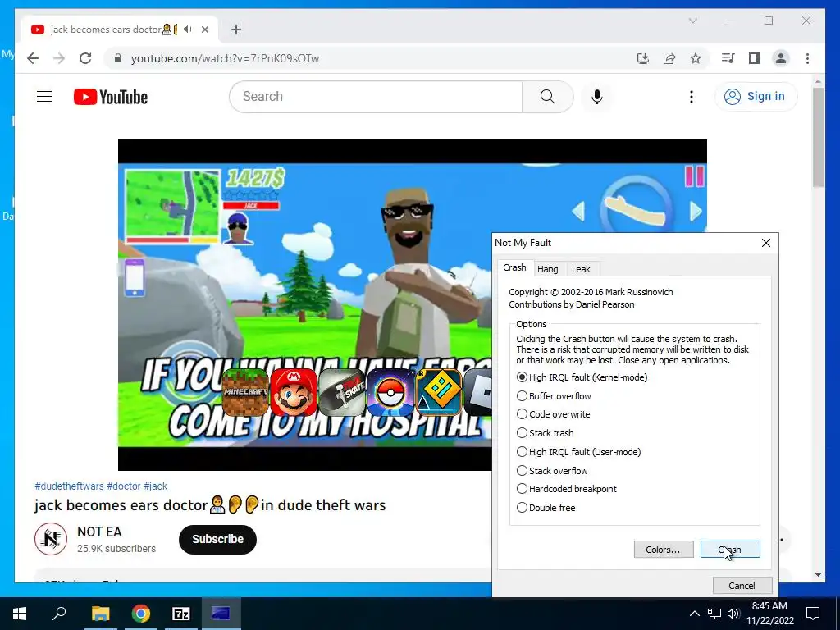This screenshot has height=630, width=840.
Task: Click the NotMyFault taskbar icon
Action: [x=221, y=614]
